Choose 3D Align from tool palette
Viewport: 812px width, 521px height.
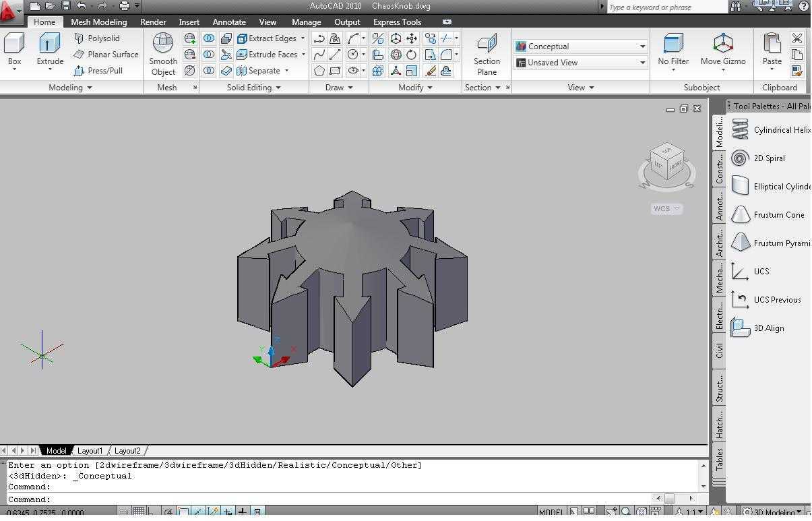point(759,328)
